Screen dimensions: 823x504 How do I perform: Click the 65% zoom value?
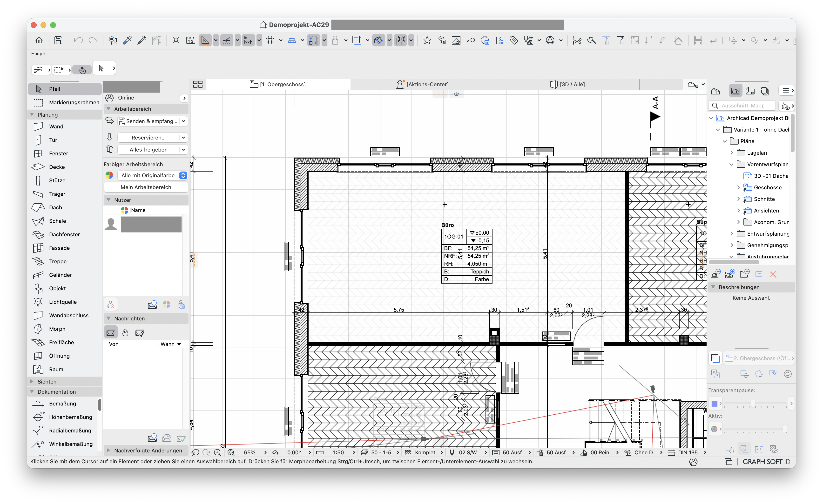tap(250, 453)
